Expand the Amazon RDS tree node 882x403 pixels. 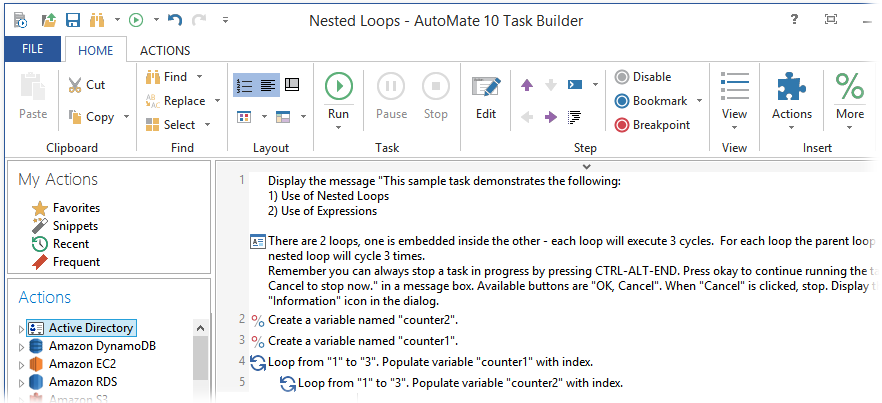(x=22, y=382)
